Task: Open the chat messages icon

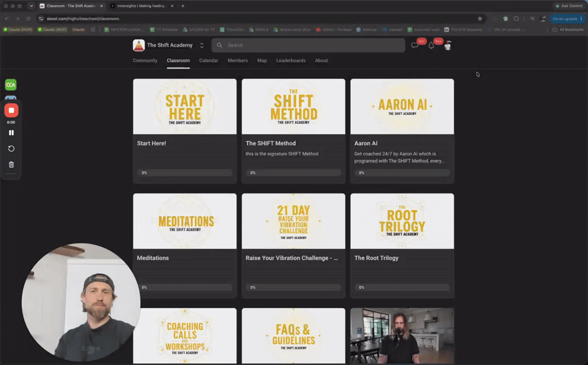Action: (415, 45)
